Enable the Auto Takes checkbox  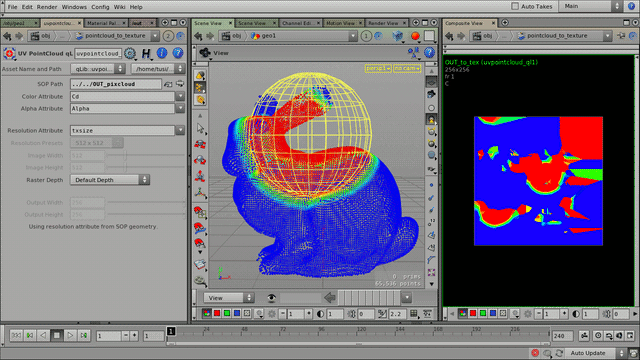(515, 6)
